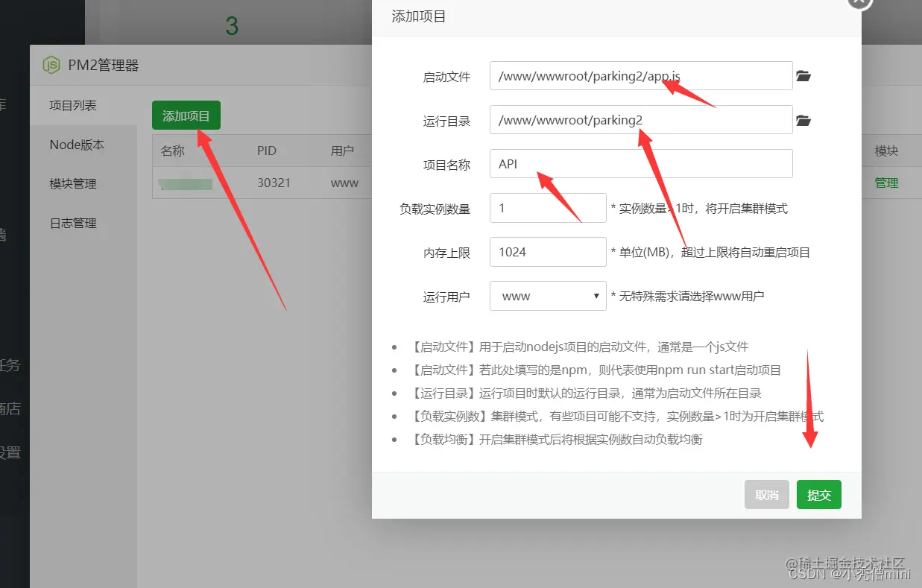The width and height of the screenshot is (922, 588).
Task: Click the 内存上限 field showing 1024
Action: pos(548,251)
